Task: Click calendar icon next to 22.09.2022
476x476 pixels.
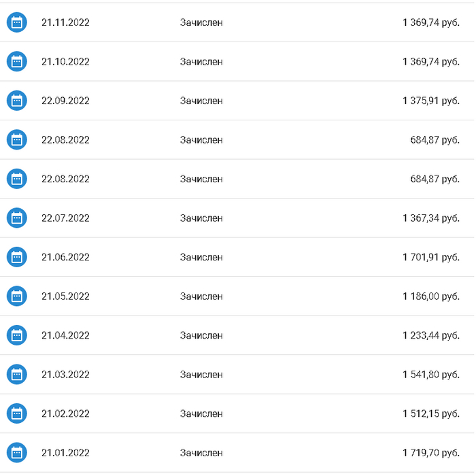Action: coord(17,101)
